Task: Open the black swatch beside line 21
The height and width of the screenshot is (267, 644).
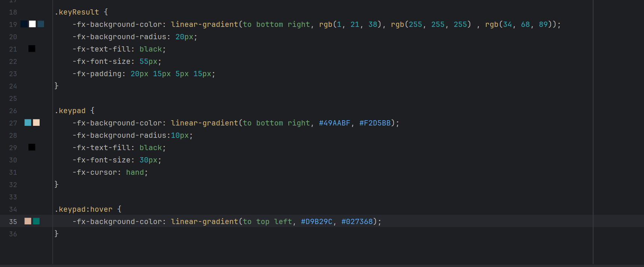Action: pyautogui.click(x=32, y=49)
